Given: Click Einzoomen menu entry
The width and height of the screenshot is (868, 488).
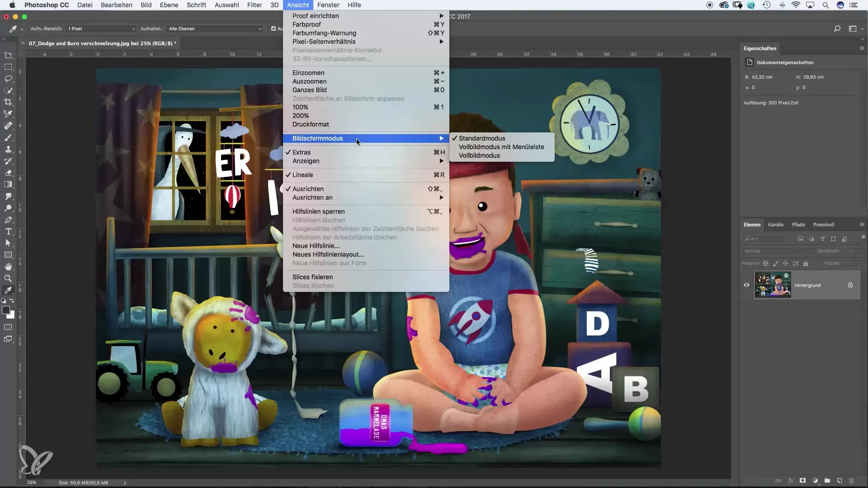Looking at the screenshot, I should point(366,73).
